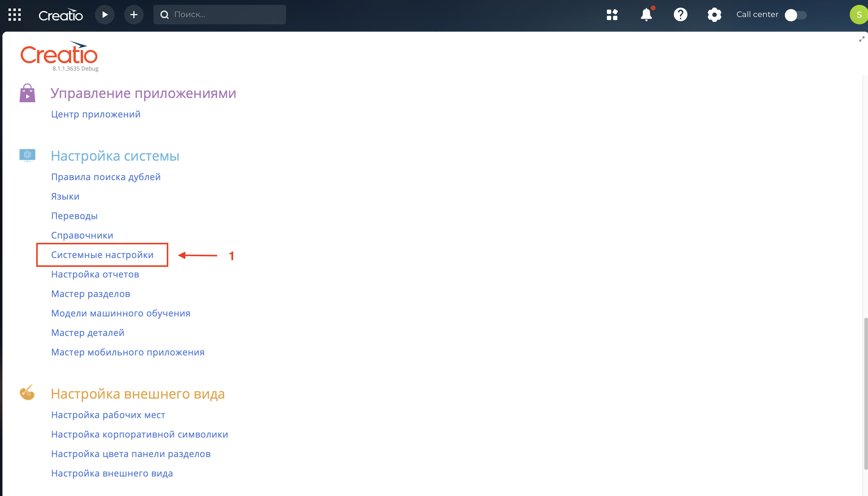Screen dimensions: 868x496
Task: Open the Справочники link
Action: tap(82, 236)
